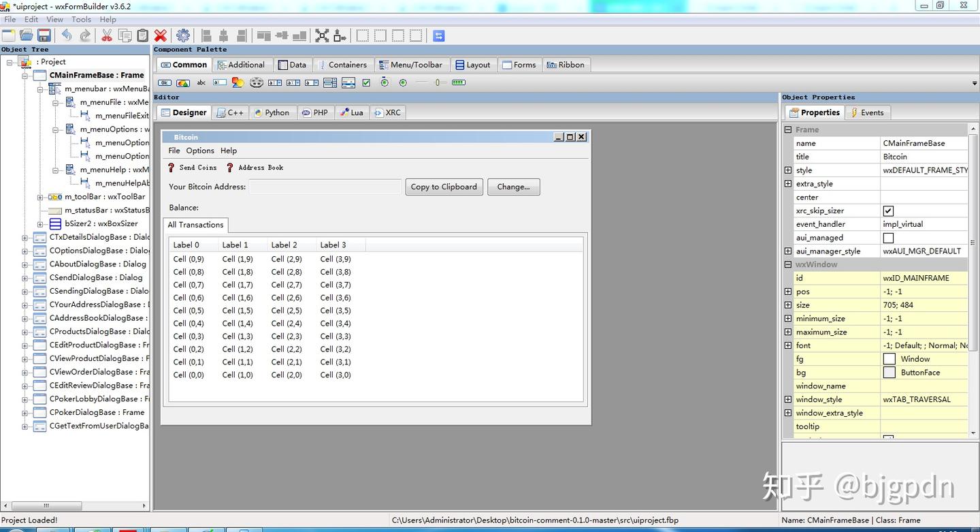Image resolution: width=980 pixels, height=532 pixels.
Task: Open a project with the folder icon
Action: tap(27, 35)
